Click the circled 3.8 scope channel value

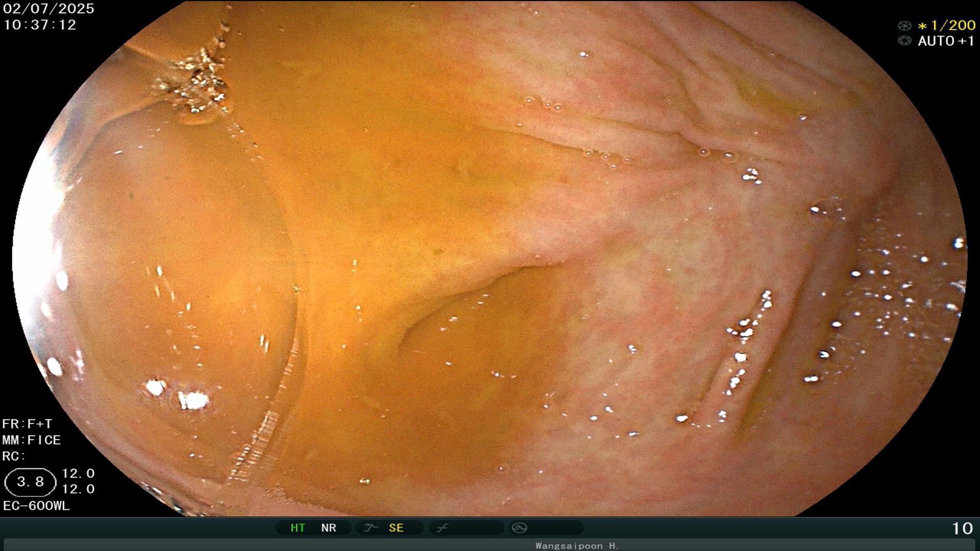30,482
